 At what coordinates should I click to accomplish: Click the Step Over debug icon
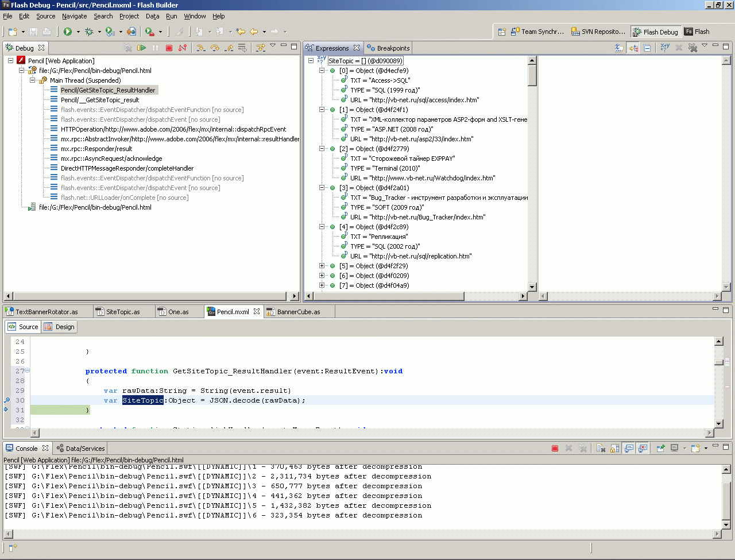215,48
